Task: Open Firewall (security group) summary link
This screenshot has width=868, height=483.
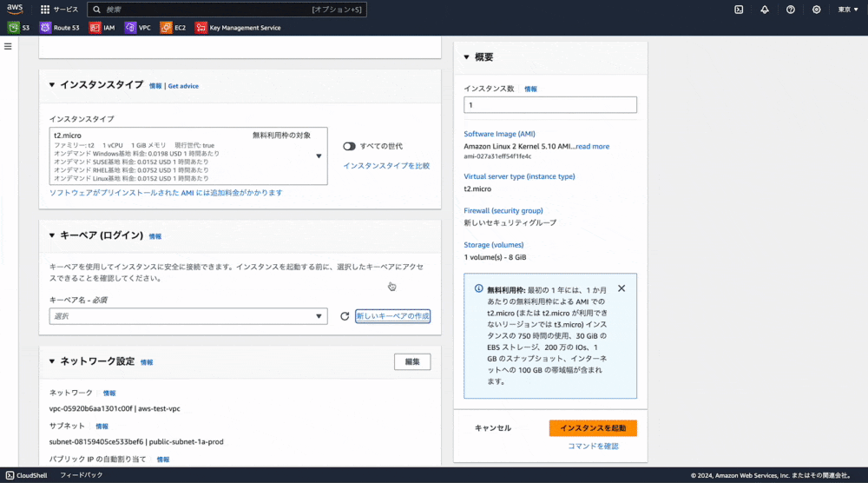Action: pyautogui.click(x=503, y=210)
